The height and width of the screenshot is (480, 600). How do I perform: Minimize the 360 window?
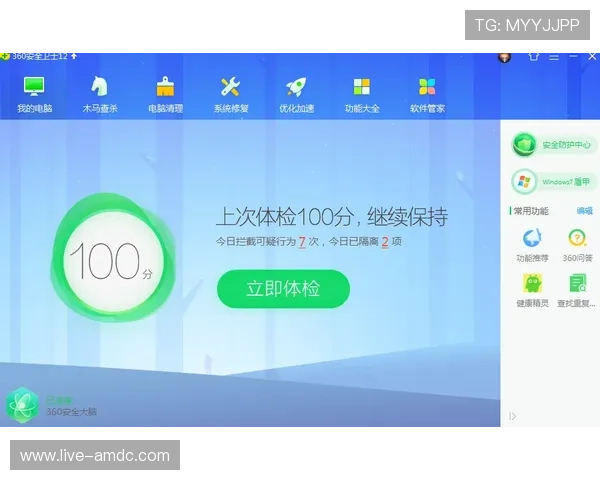(x=573, y=57)
